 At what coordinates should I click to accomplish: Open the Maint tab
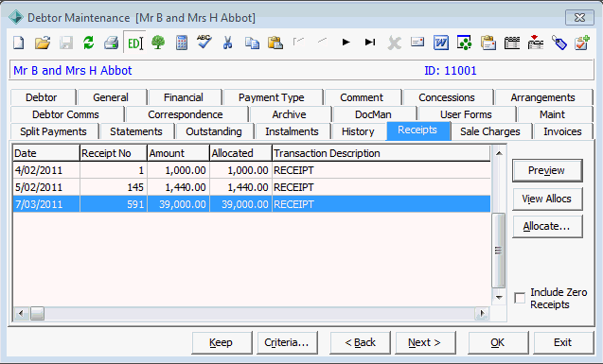555,114
